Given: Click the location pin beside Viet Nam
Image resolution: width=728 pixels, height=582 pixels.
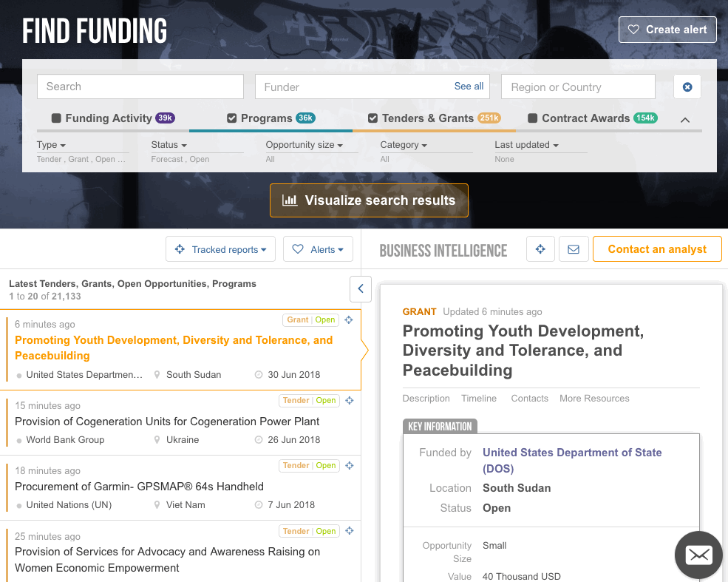Looking at the screenshot, I should [157, 504].
